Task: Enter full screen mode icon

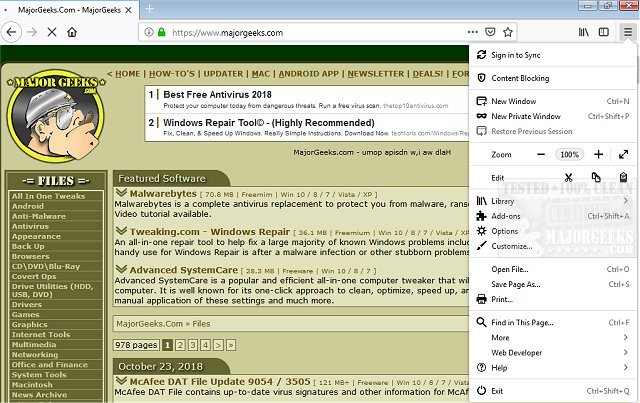Action: (x=623, y=154)
